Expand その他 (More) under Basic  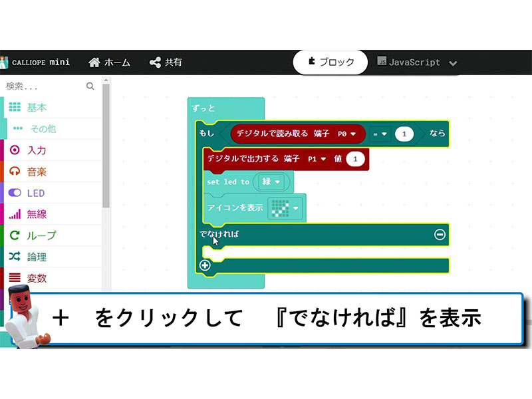[x=43, y=129]
